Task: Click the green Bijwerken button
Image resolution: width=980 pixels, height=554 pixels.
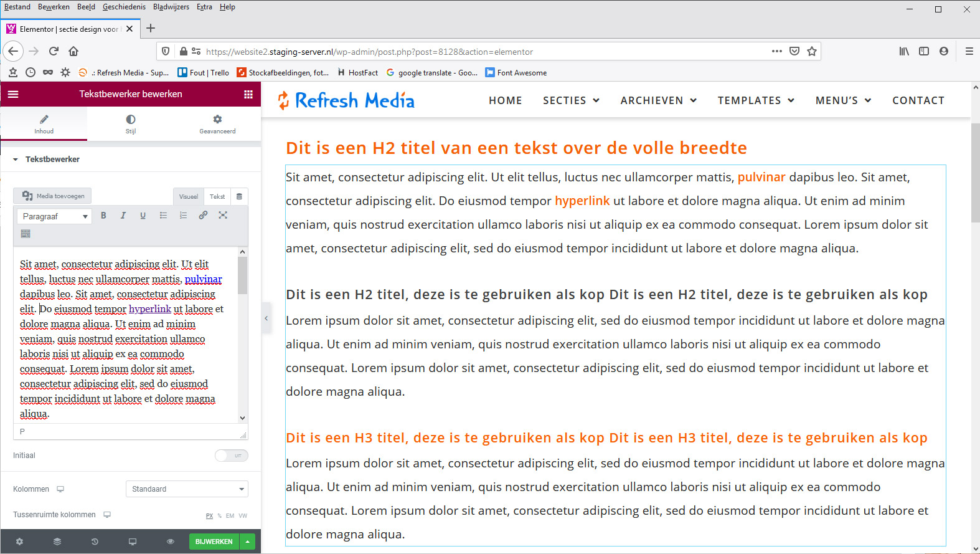Action: click(214, 542)
